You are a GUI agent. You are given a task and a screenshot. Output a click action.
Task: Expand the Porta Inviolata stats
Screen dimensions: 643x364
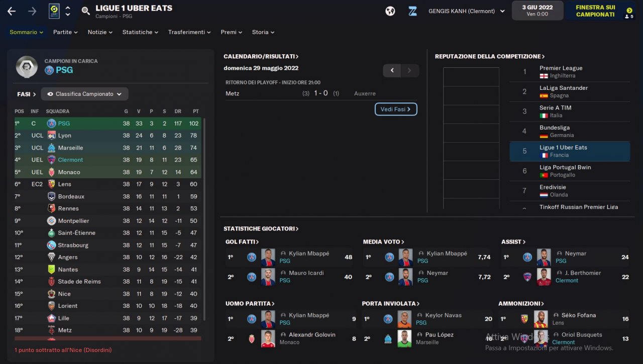pos(391,304)
